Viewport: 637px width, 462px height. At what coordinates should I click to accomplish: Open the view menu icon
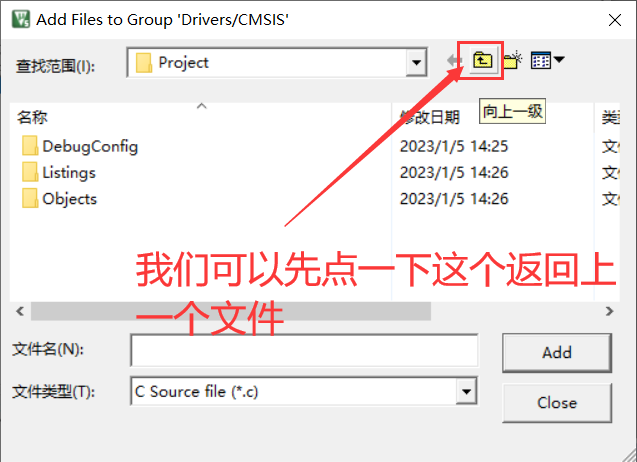541,61
